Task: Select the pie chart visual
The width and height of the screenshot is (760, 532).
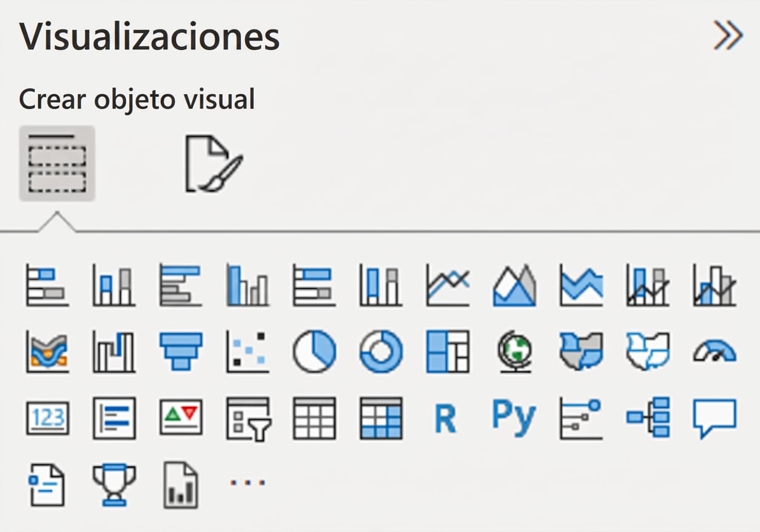Action: [x=314, y=352]
